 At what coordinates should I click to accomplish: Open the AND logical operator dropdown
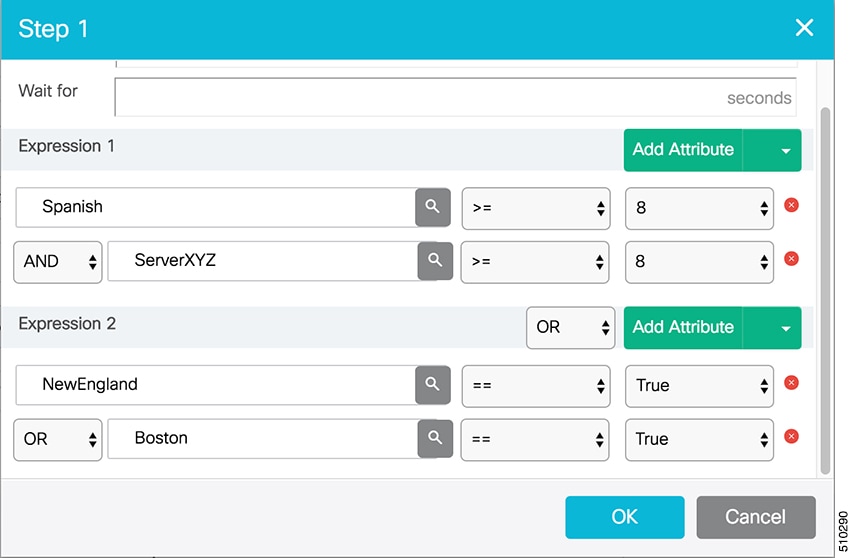(x=58, y=262)
